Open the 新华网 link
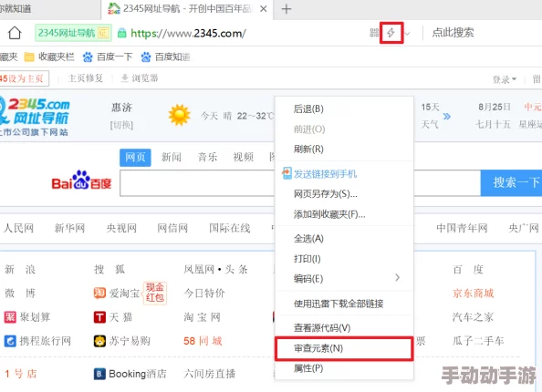Viewport: 542px width, 392px height. click(x=69, y=228)
